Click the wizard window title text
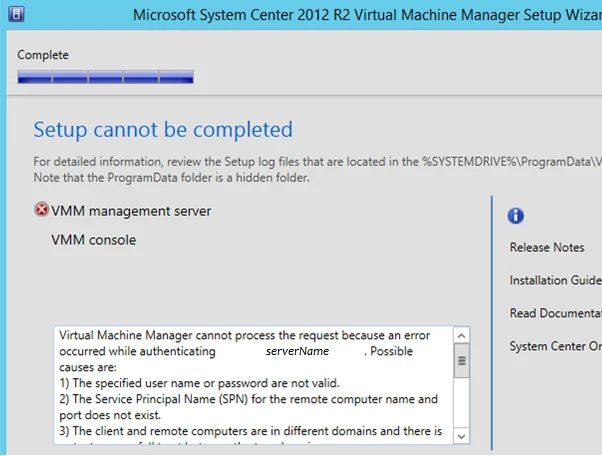 (367, 15)
